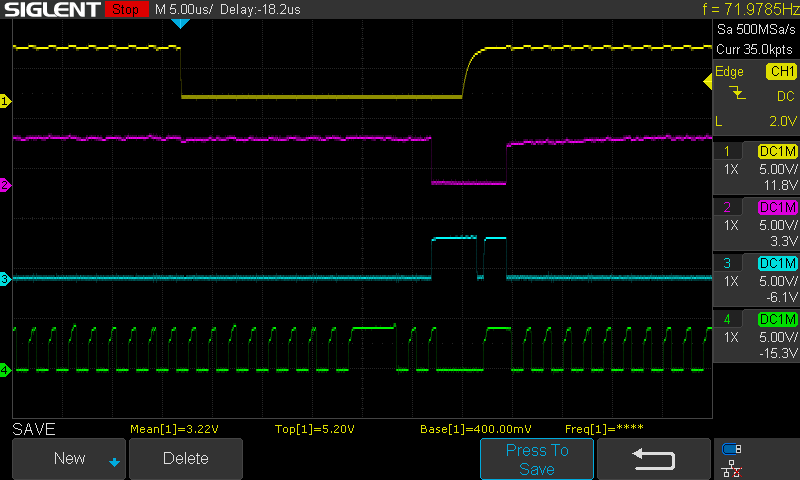
Task: Click the channel 1 number label in sidebar
Action: tap(727, 151)
